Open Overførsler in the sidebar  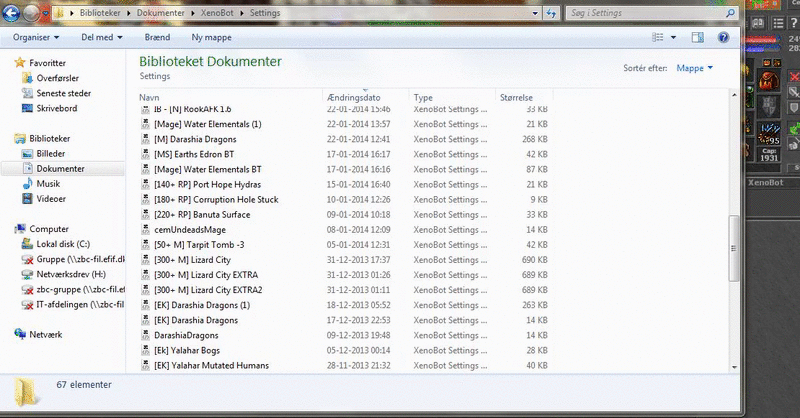pyautogui.click(x=58, y=78)
